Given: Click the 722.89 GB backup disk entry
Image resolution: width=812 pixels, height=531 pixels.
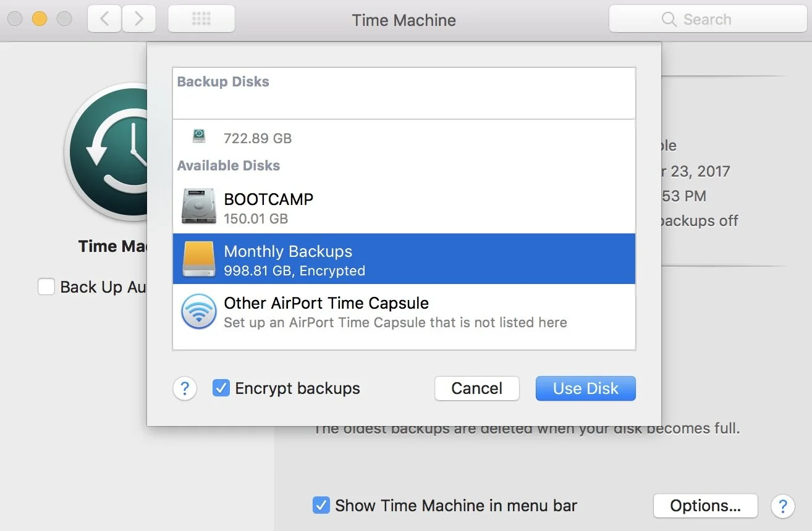Looking at the screenshot, I should point(404,137).
